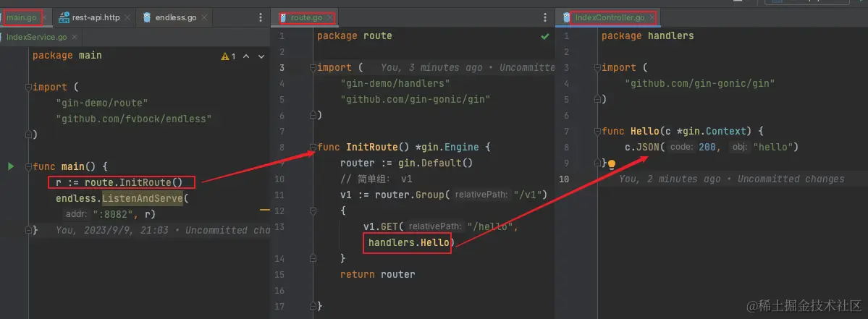Close the IndexController.go tab
Viewport: 868px width, 319px height.
(652, 17)
